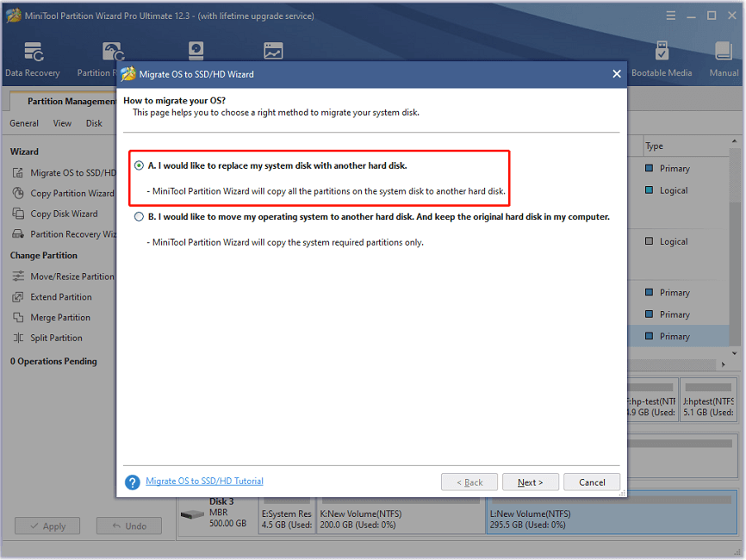Open the hamburger menu in title bar

pos(671,16)
